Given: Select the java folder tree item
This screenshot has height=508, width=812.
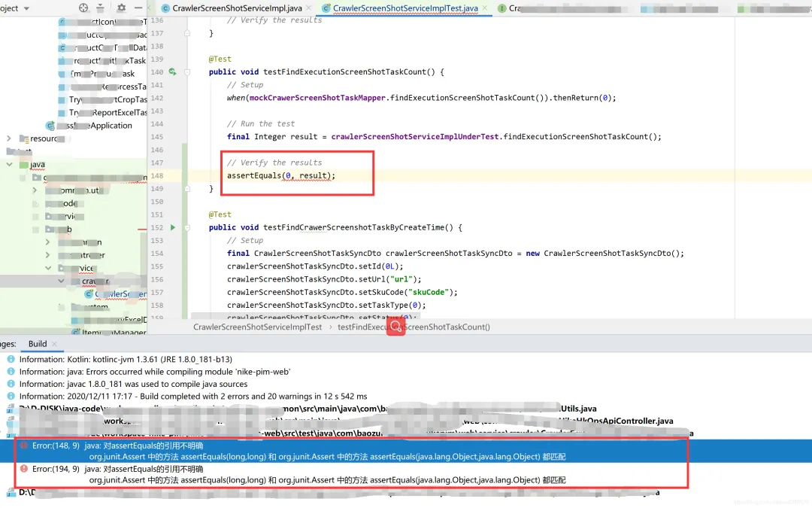Looking at the screenshot, I should [x=38, y=164].
